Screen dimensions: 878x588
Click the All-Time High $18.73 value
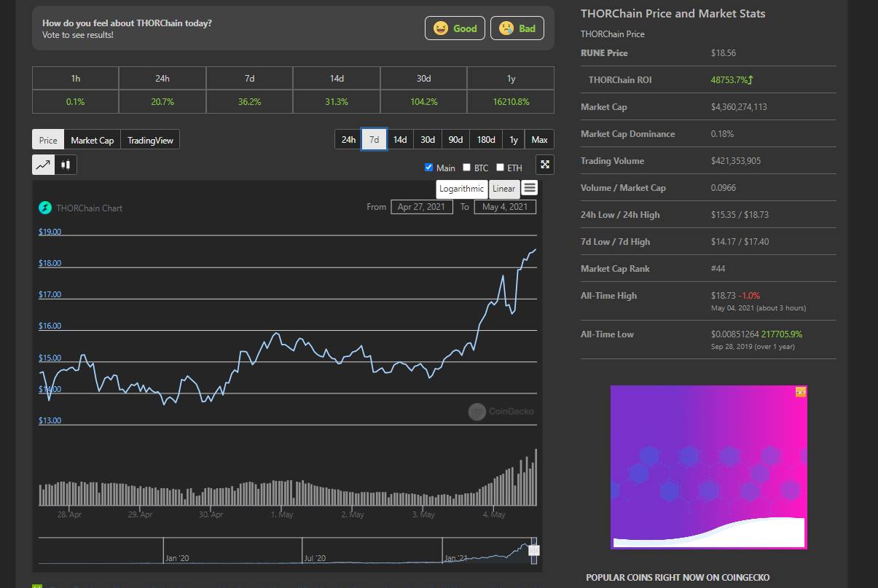(724, 295)
